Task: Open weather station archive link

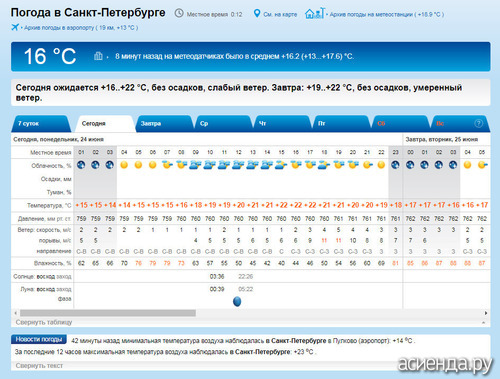Action: (387, 14)
